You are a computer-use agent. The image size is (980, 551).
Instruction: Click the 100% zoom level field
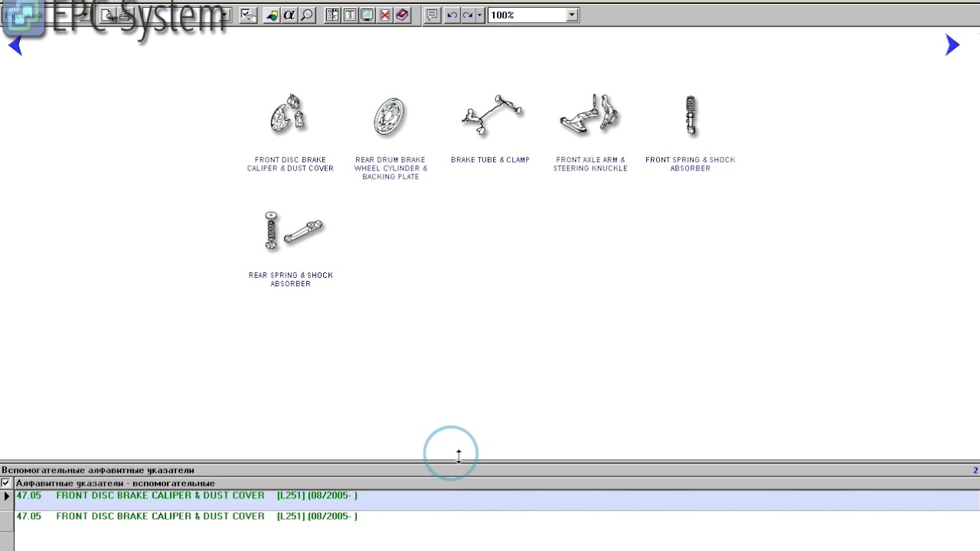tap(528, 15)
